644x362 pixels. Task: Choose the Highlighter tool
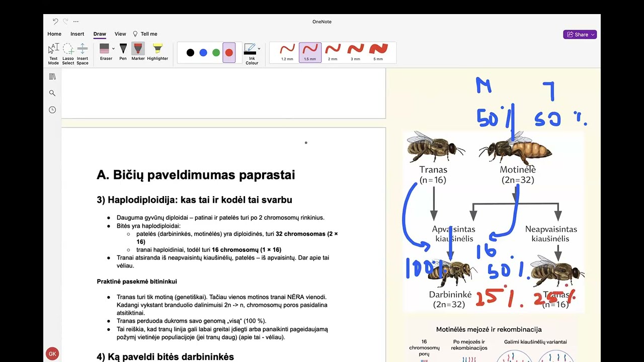point(157,52)
